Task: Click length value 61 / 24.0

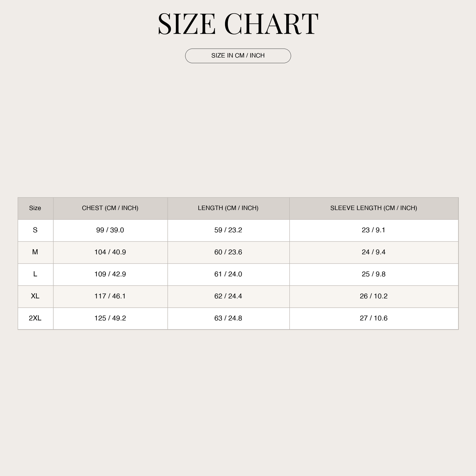Action: pyautogui.click(x=228, y=274)
